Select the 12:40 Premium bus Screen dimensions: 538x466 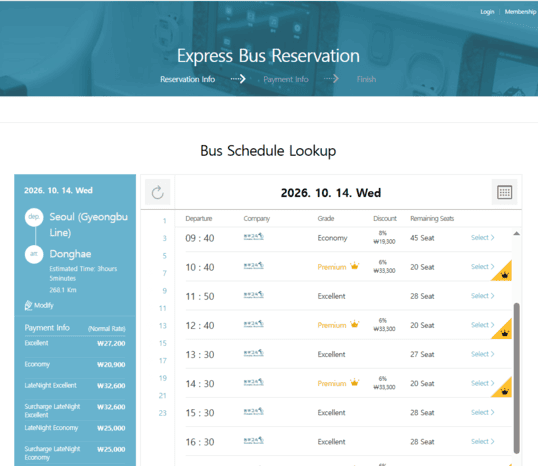[x=482, y=325]
